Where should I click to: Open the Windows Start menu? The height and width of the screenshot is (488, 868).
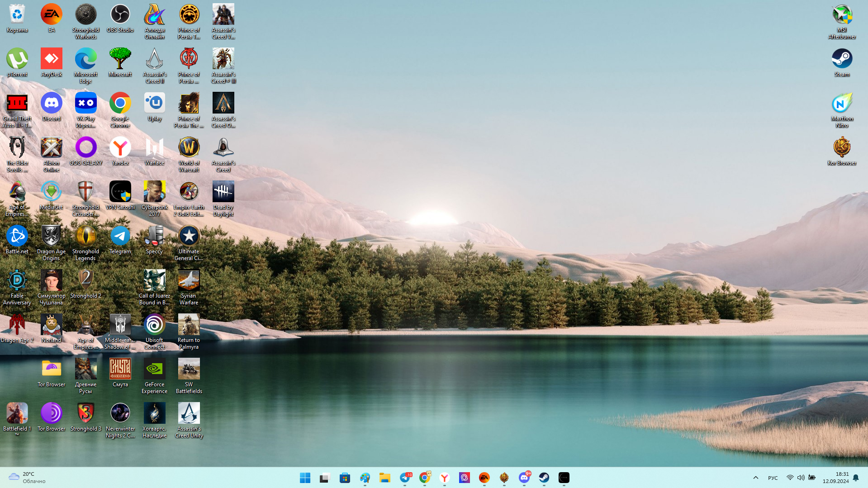coord(305,478)
